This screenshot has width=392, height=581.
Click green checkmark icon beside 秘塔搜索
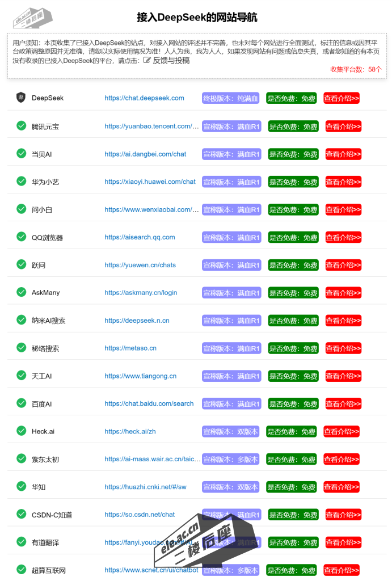22,348
